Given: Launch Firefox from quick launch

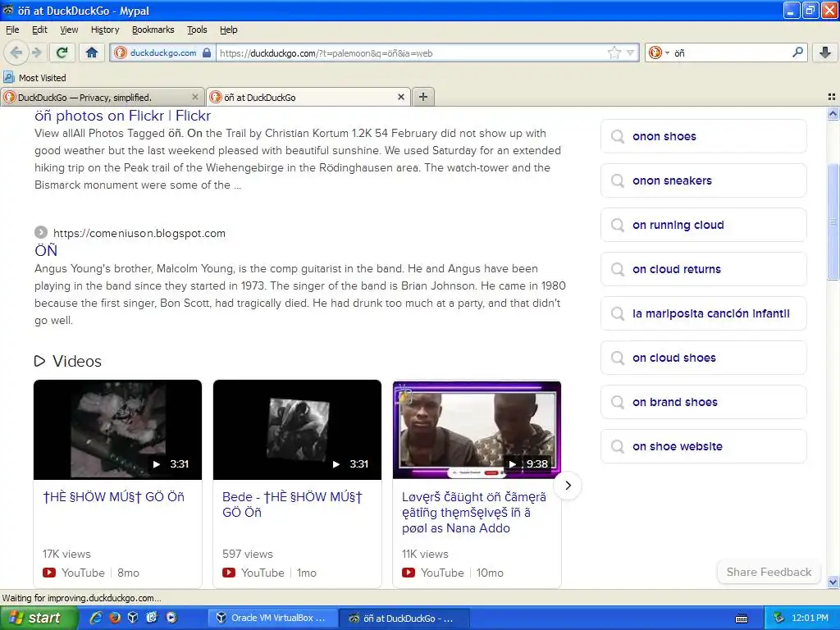Looking at the screenshot, I should point(115,618).
